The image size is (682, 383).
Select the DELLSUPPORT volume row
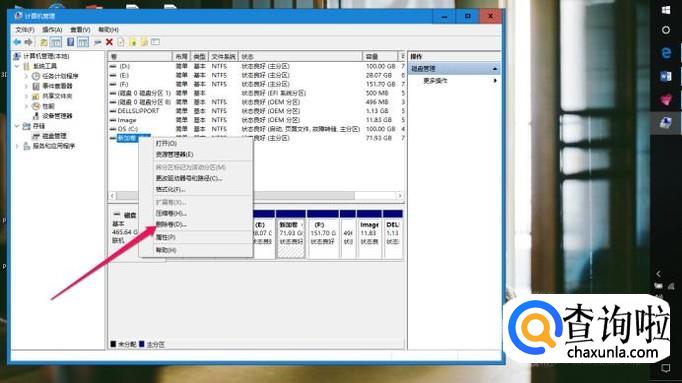click(257, 111)
